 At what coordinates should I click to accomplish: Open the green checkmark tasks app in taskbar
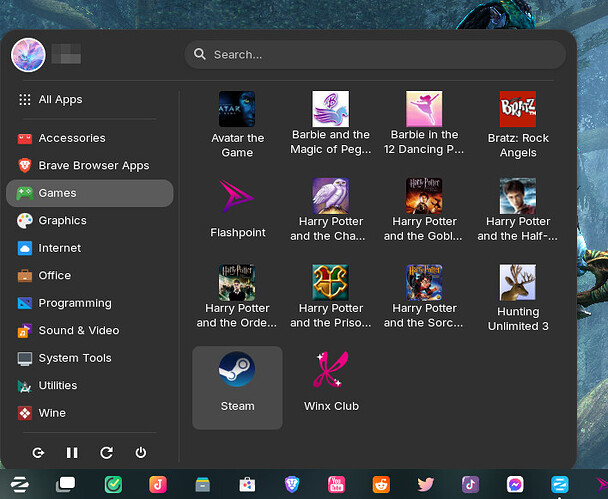[113, 484]
